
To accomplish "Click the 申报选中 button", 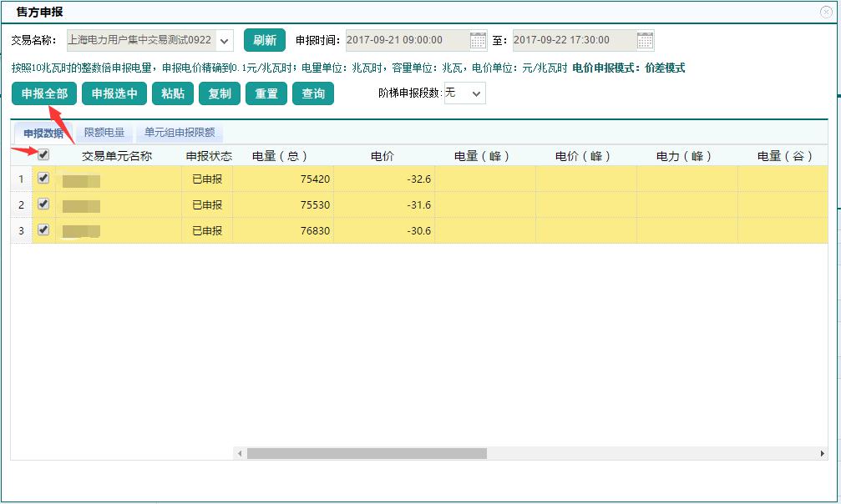I will tap(114, 93).
